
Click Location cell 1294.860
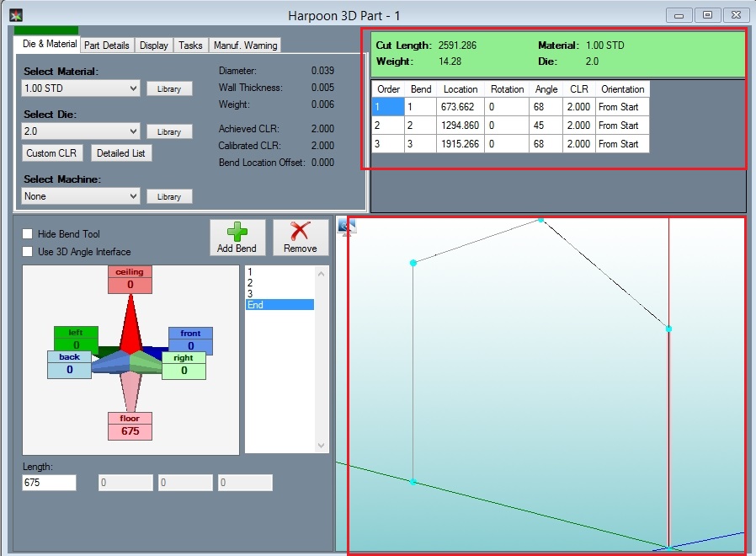coord(460,126)
